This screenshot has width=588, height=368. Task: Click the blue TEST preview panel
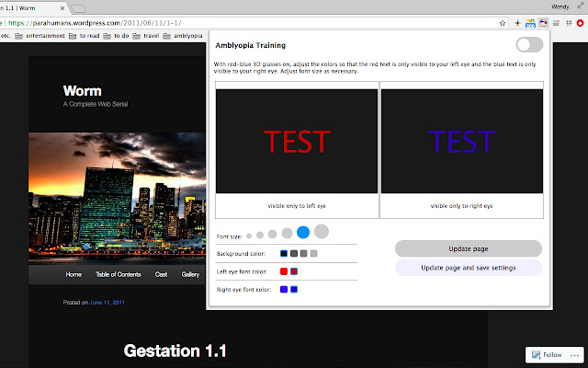(x=461, y=141)
